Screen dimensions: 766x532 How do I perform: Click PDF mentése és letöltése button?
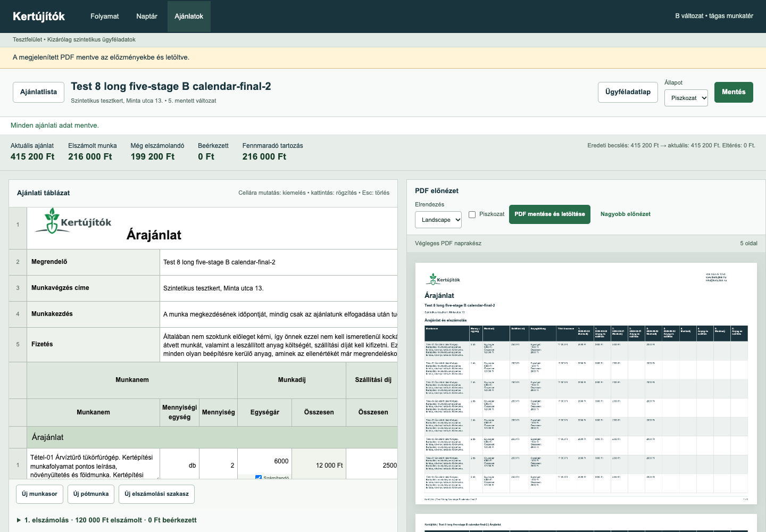click(549, 214)
